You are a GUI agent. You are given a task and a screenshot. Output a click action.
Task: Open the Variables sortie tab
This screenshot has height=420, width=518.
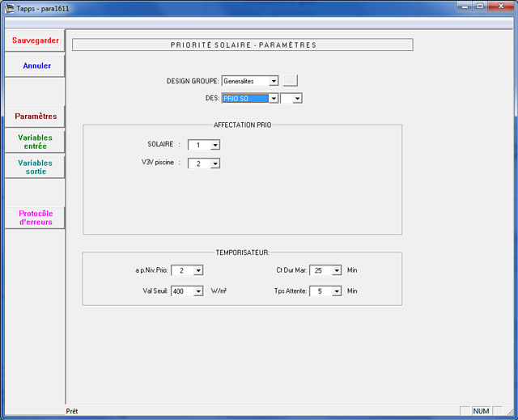[x=34, y=167]
